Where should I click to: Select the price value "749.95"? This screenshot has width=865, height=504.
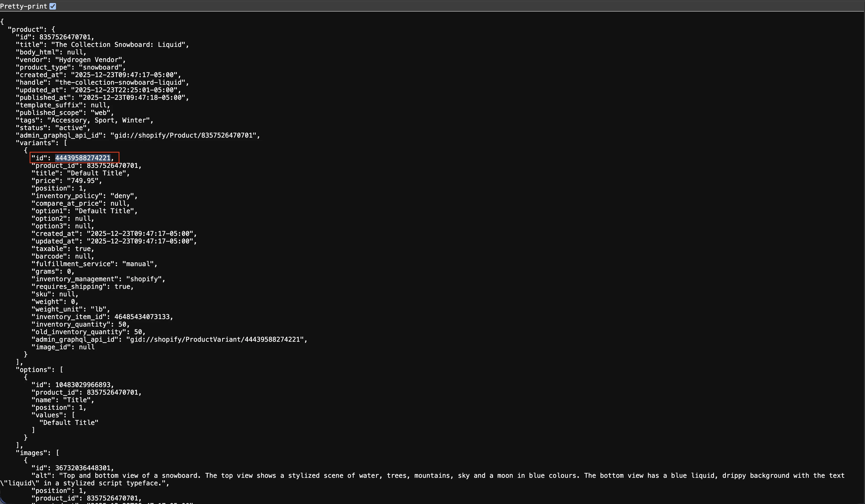coord(84,180)
